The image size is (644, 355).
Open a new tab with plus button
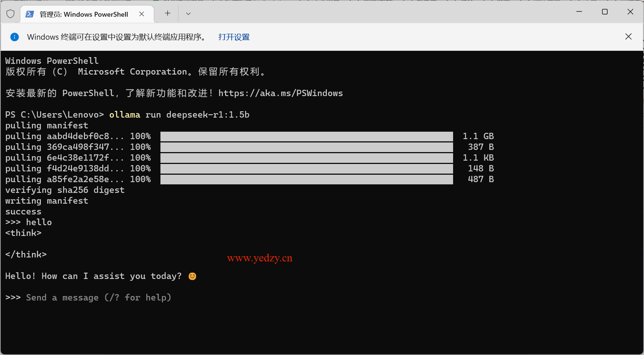(x=168, y=13)
